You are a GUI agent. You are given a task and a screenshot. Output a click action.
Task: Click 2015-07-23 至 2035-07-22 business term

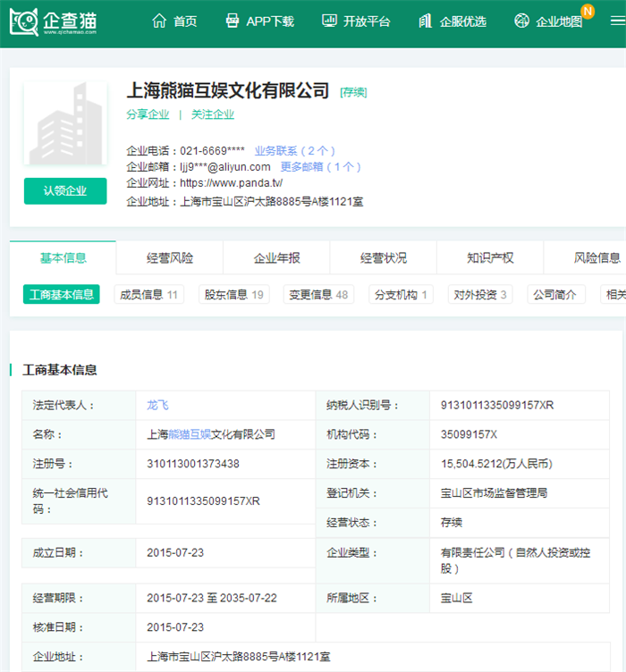[212, 598]
